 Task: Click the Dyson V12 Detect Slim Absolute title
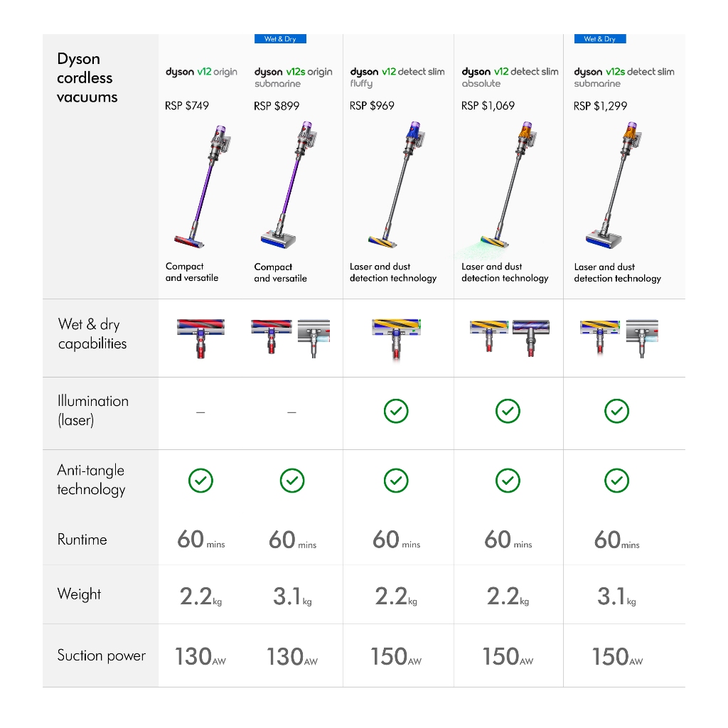coord(510,77)
